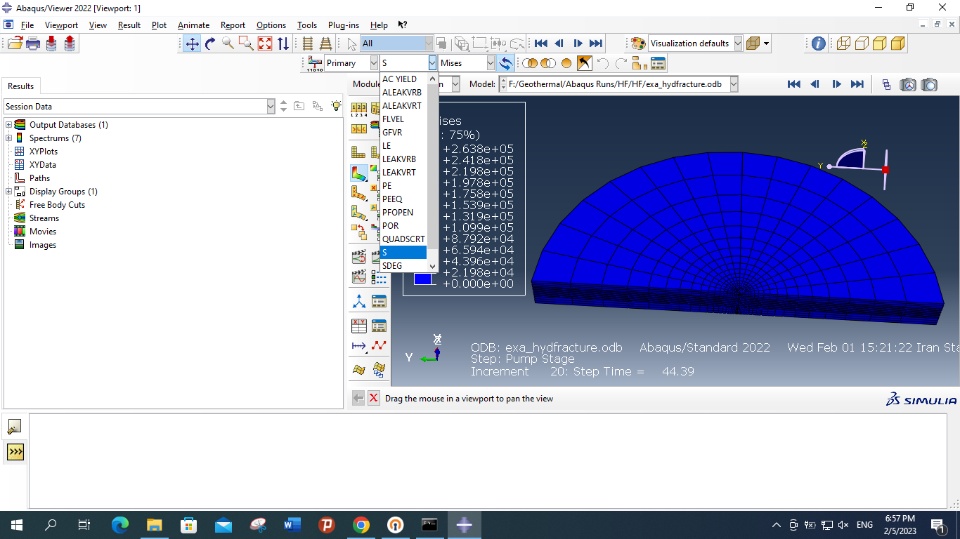This screenshot has width=960, height=539.
Task: Open the Color Code dialog icon
Action: coord(637,44)
